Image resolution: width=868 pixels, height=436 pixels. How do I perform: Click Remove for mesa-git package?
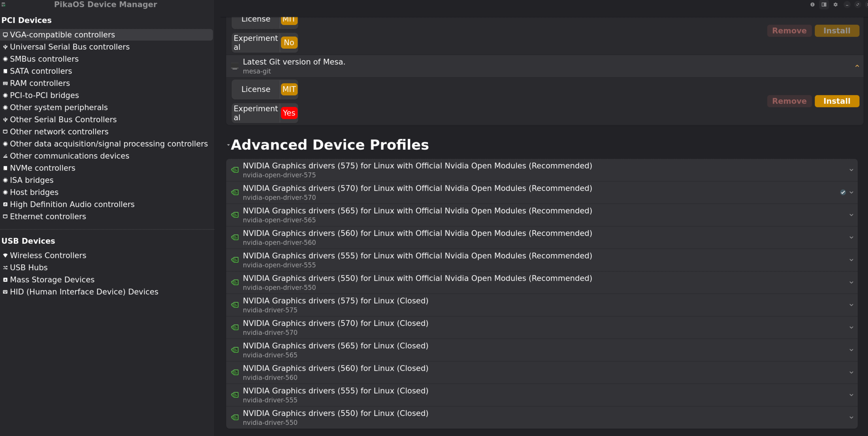[789, 101]
